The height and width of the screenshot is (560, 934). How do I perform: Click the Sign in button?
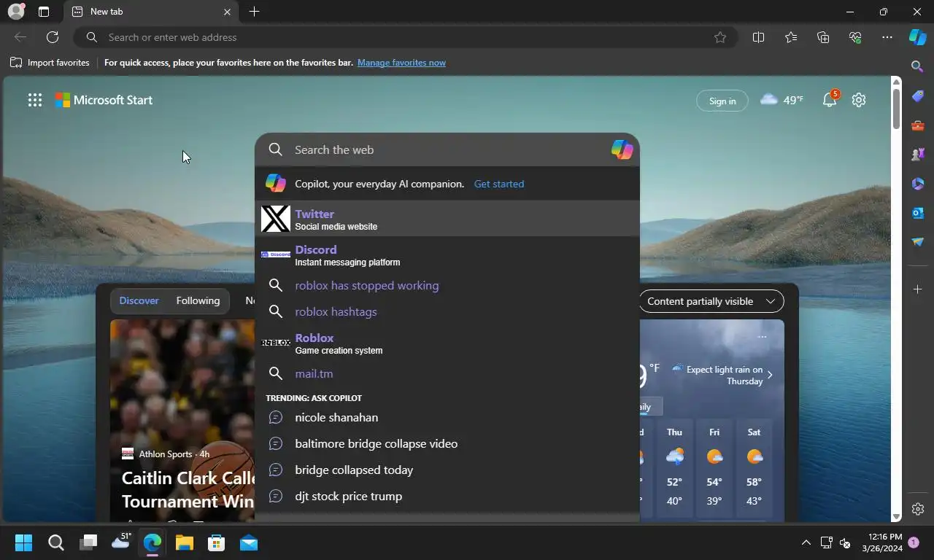click(x=722, y=101)
